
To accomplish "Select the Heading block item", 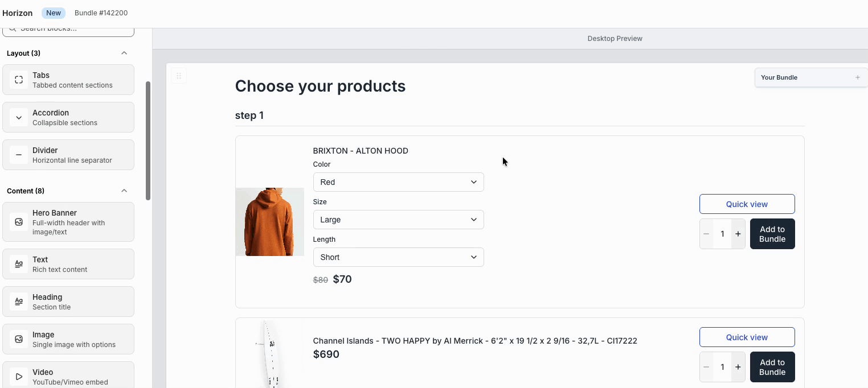I will 68,302.
